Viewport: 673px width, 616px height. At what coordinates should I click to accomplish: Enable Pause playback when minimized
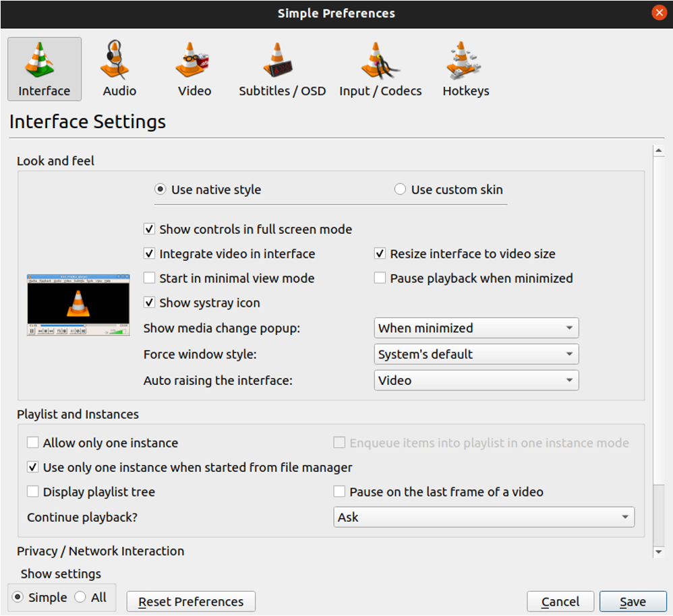pos(380,278)
